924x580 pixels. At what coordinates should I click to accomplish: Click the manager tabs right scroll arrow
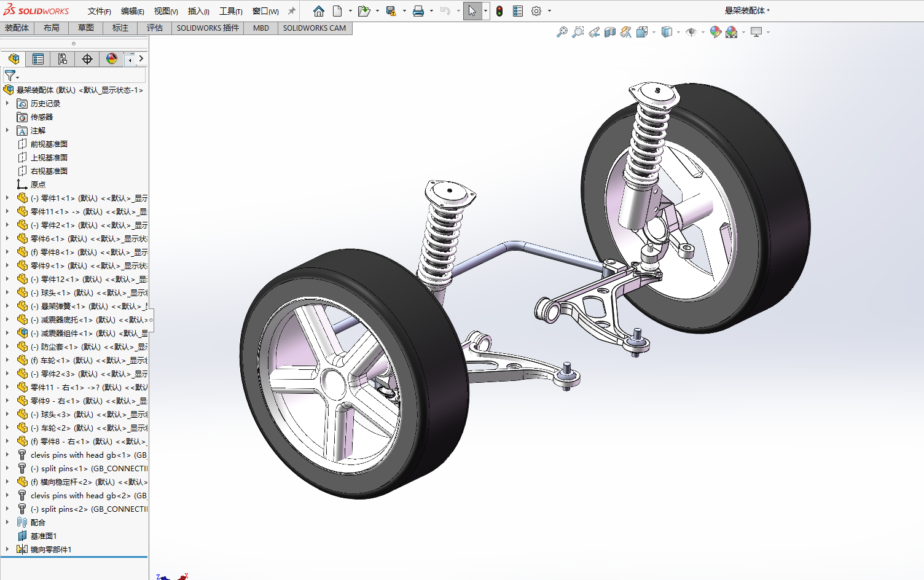141,58
